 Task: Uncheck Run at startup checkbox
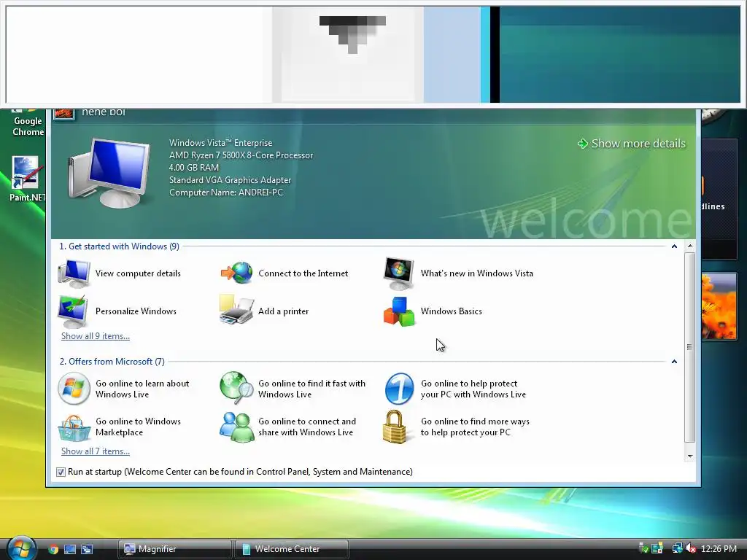(61, 472)
